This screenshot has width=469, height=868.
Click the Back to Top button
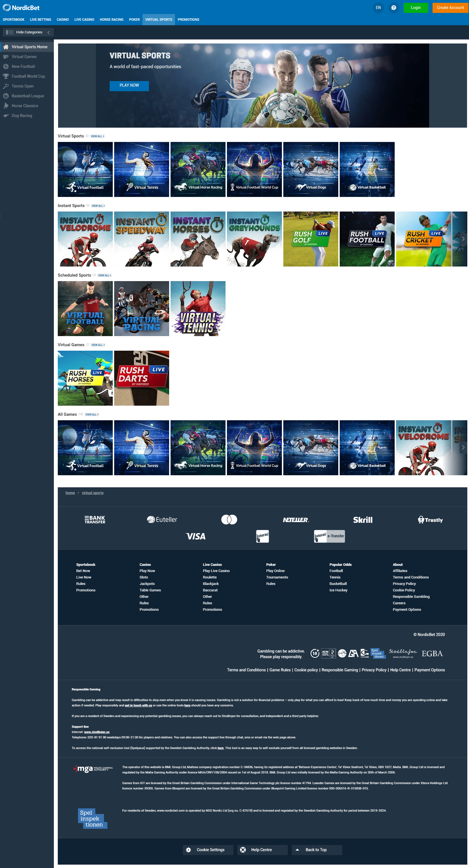316,850
